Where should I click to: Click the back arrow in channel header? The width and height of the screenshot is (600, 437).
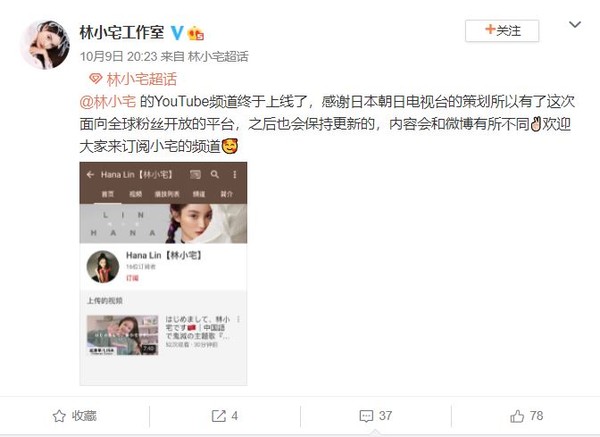pos(90,174)
